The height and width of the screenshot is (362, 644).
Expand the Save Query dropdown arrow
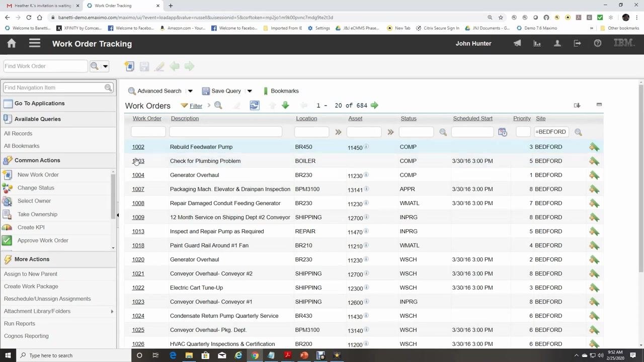[250, 91]
